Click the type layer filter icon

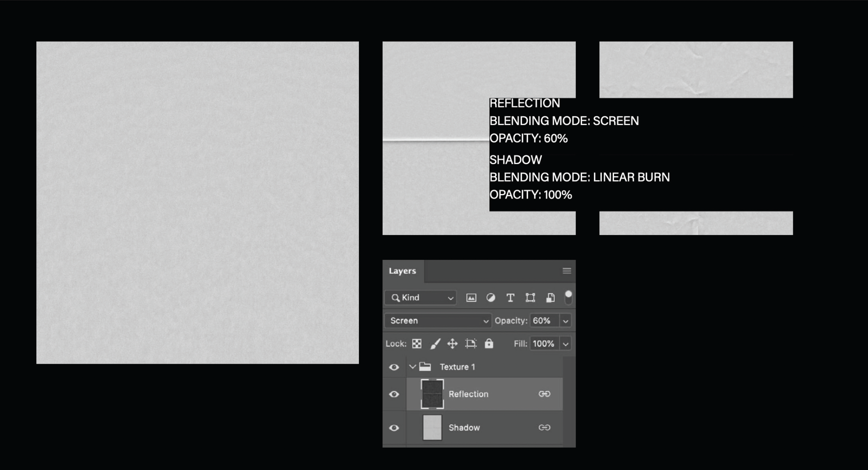coord(510,298)
